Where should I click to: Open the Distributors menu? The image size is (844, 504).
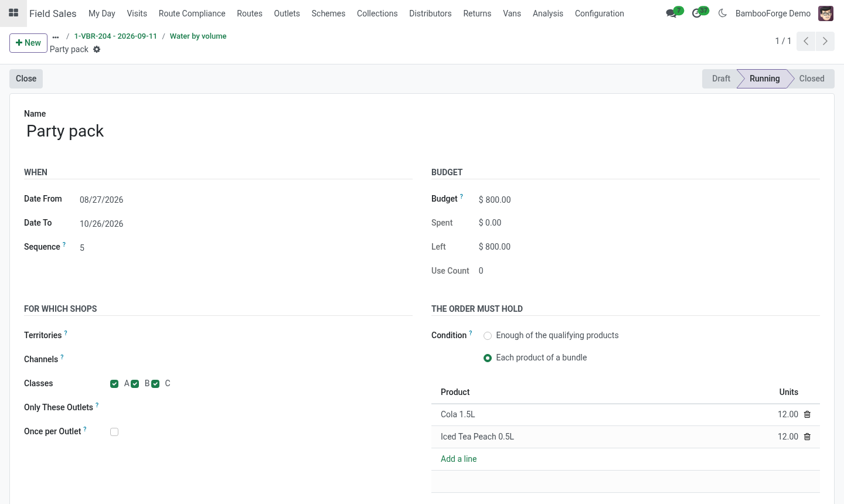(x=430, y=13)
